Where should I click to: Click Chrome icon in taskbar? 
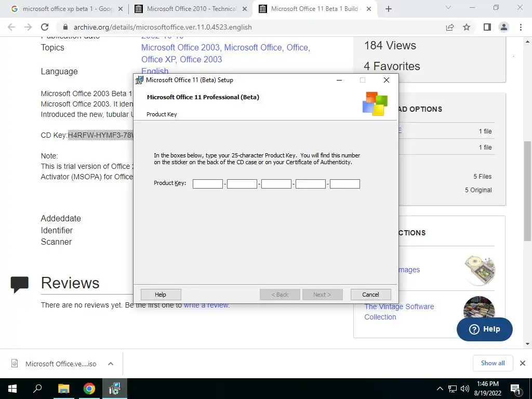click(89, 389)
